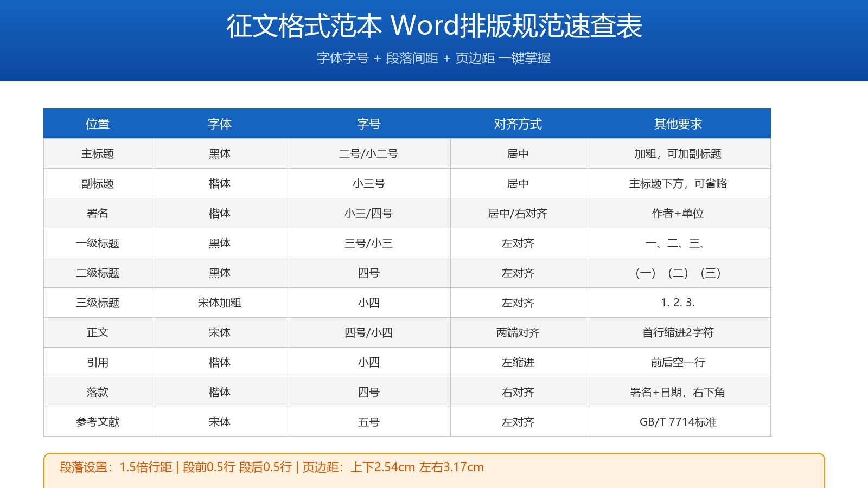The height and width of the screenshot is (488, 868).
Task: Click the subtitle 字体字号 + 段落间距 + 页边距 一键掌握
Action: pyautogui.click(x=434, y=58)
